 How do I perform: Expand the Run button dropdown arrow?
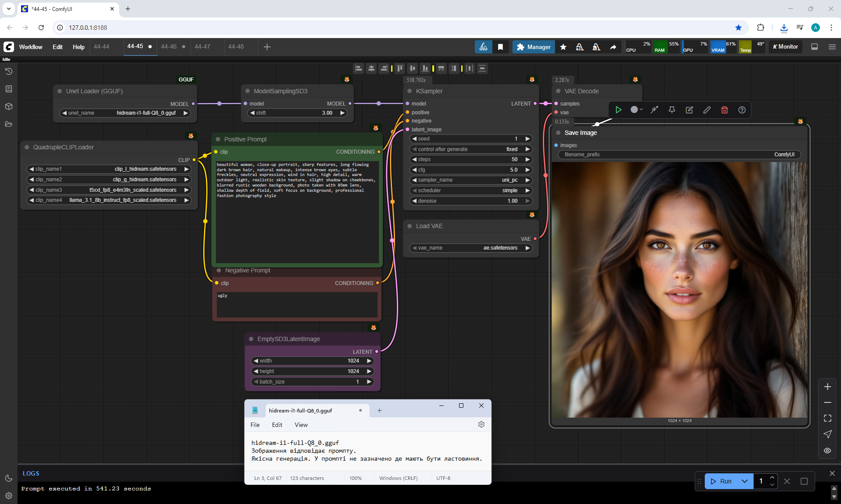pos(744,481)
